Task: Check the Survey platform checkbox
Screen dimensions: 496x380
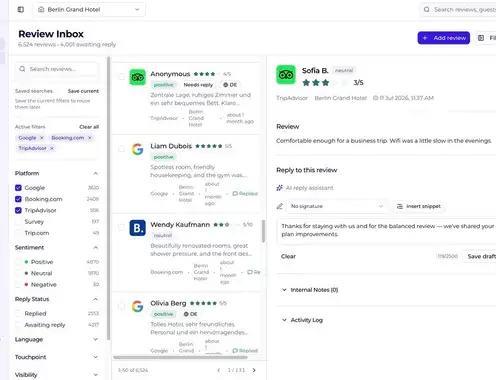Action: click(18, 222)
